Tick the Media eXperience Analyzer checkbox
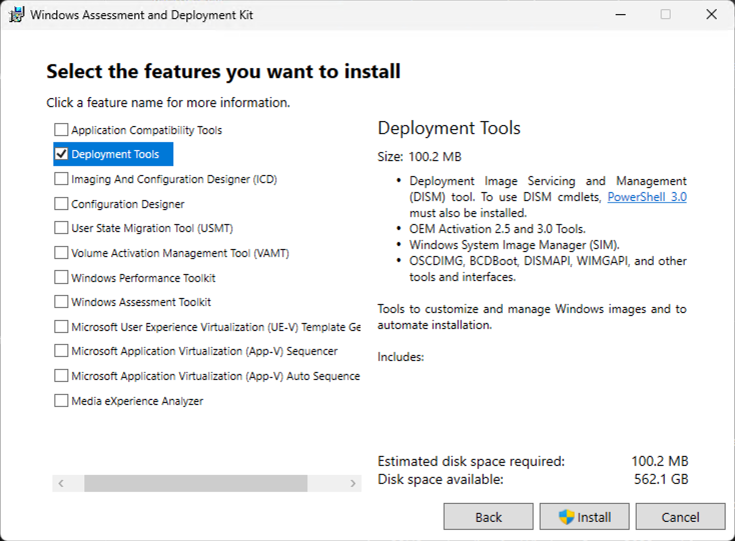This screenshot has width=735, height=541. click(x=61, y=401)
